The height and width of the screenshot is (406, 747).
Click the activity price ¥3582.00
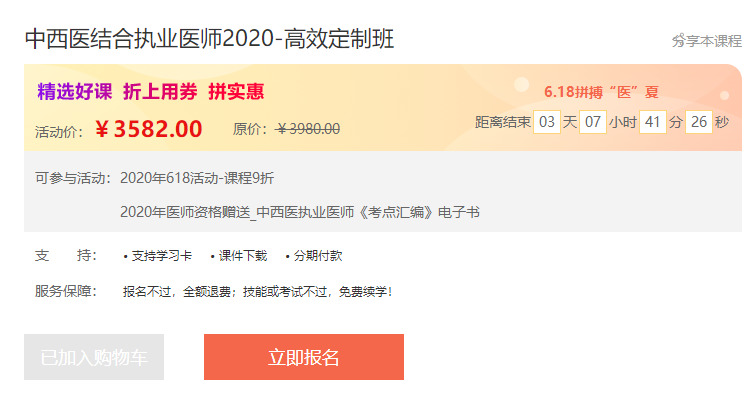click(148, 129)
